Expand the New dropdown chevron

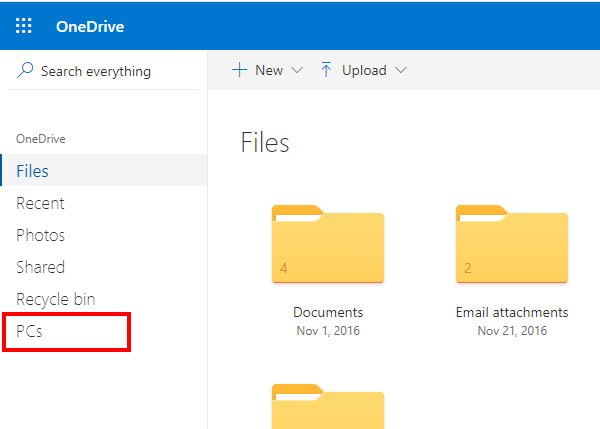click(x=297, y=70)
